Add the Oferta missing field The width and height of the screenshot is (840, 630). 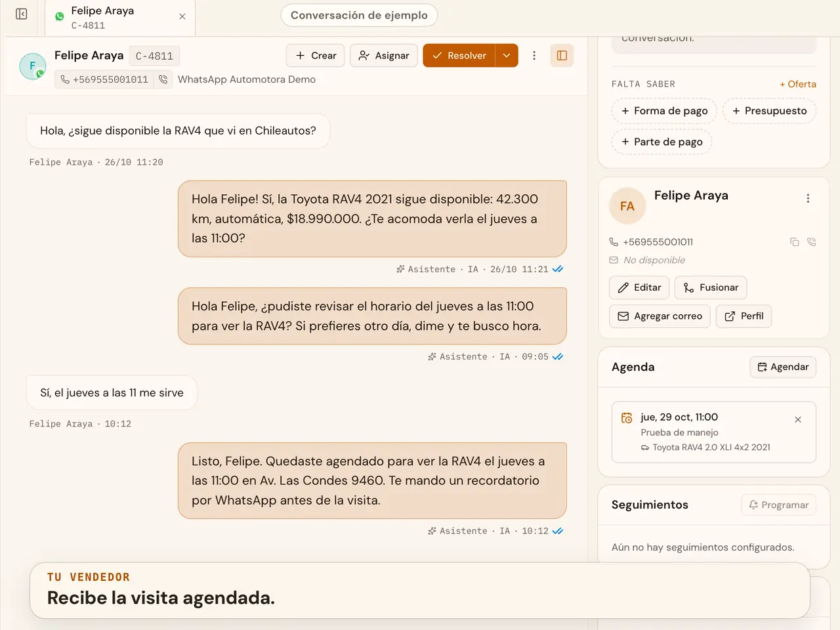pos(797,84)
